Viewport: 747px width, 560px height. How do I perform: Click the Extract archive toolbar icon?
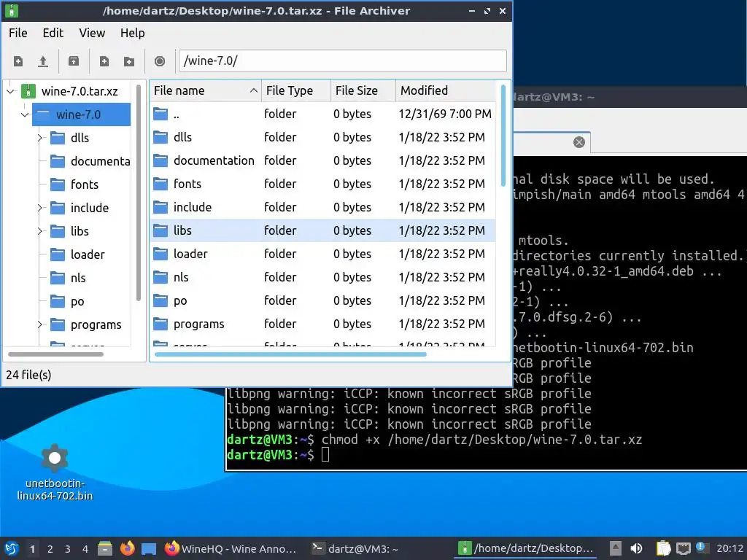pos(74,61)
